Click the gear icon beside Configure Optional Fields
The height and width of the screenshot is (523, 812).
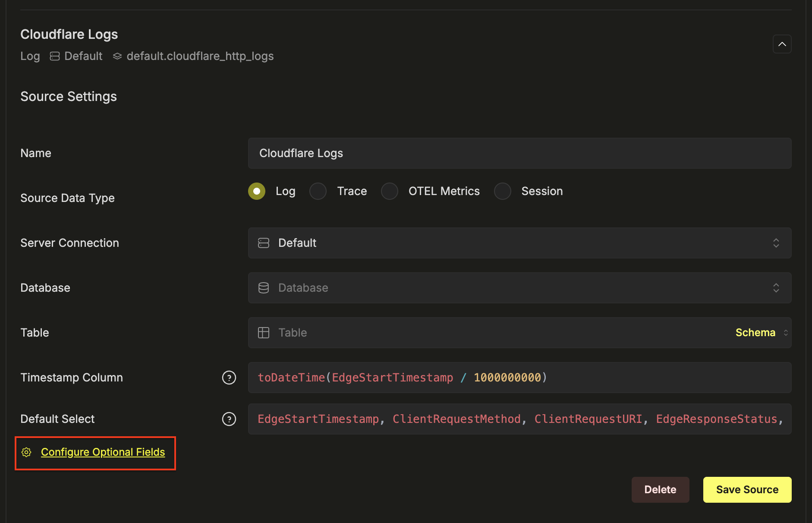tap(26, 452)
